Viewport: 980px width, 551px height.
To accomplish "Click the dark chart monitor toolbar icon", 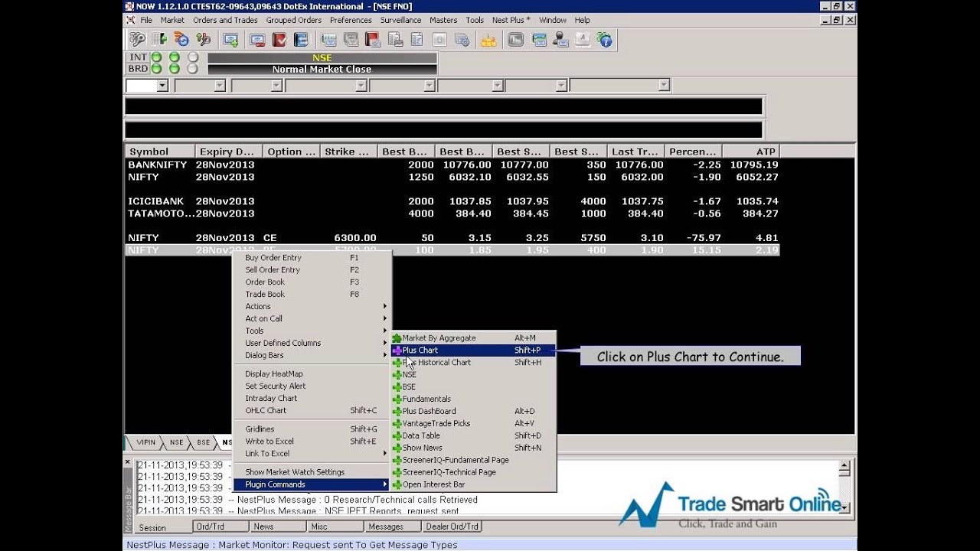I will click(x=516, y=39).
